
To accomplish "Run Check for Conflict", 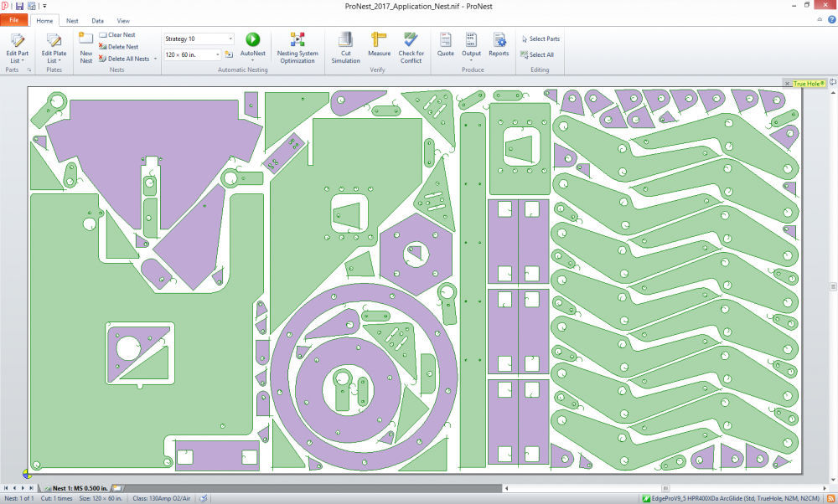I will pos(411,46).
